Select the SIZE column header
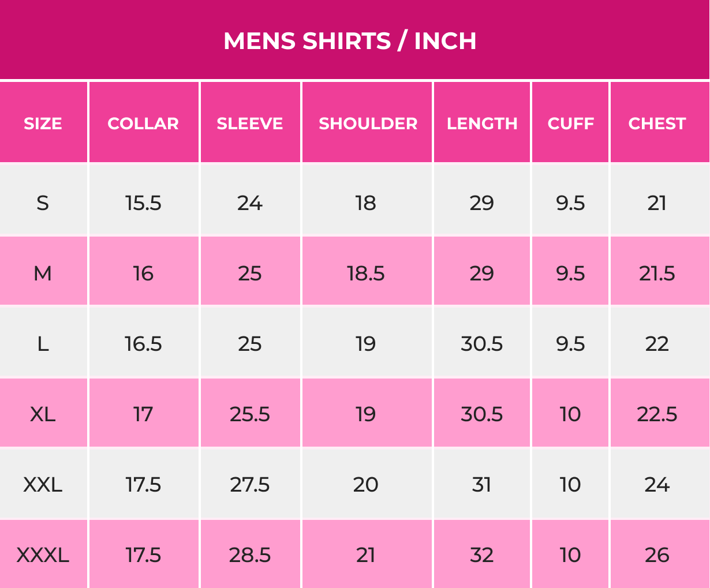 pyautogui.click(x=43, y=123)
